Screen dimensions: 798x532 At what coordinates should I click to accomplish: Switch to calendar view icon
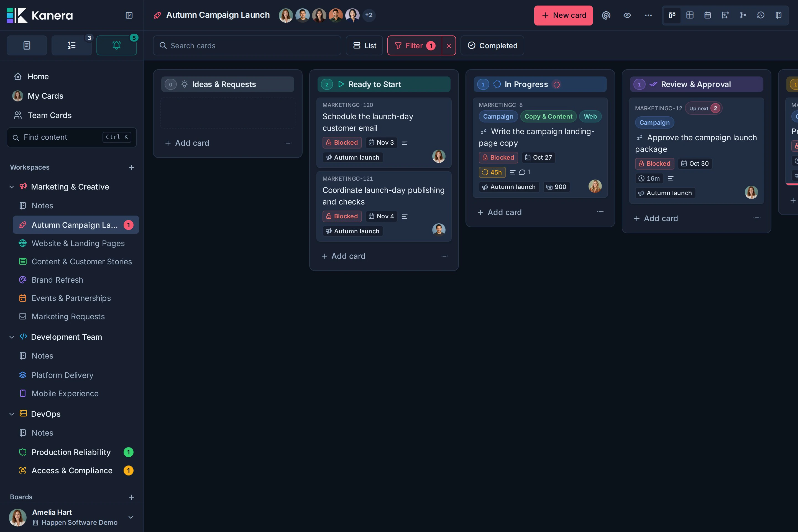[x=707, y=15]
